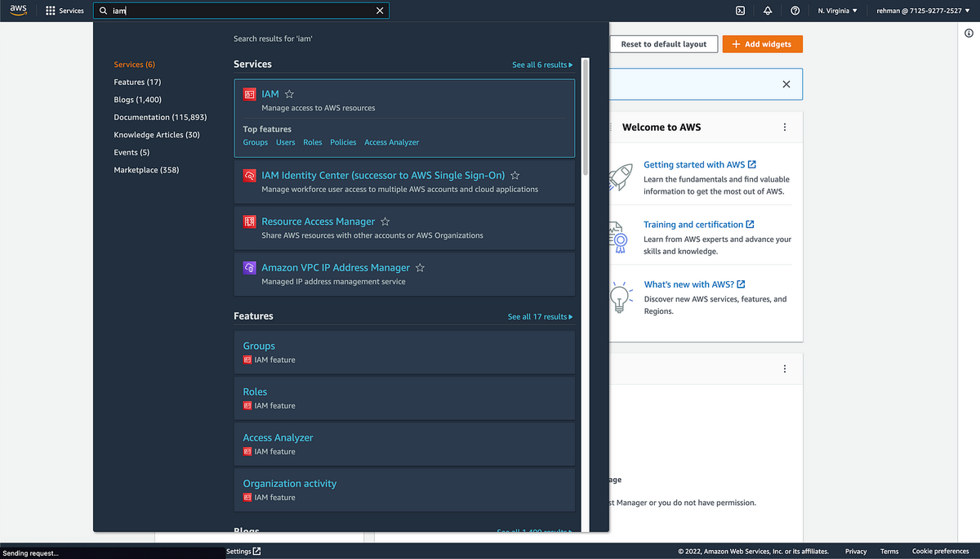This screenshot has width=980, height=559.
Task: Open the AWS CloudShell icon
Action: point(740,11)
